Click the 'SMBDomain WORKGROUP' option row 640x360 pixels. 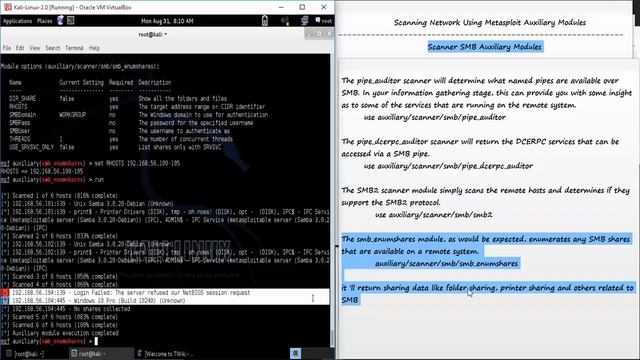tap(138, 115)
